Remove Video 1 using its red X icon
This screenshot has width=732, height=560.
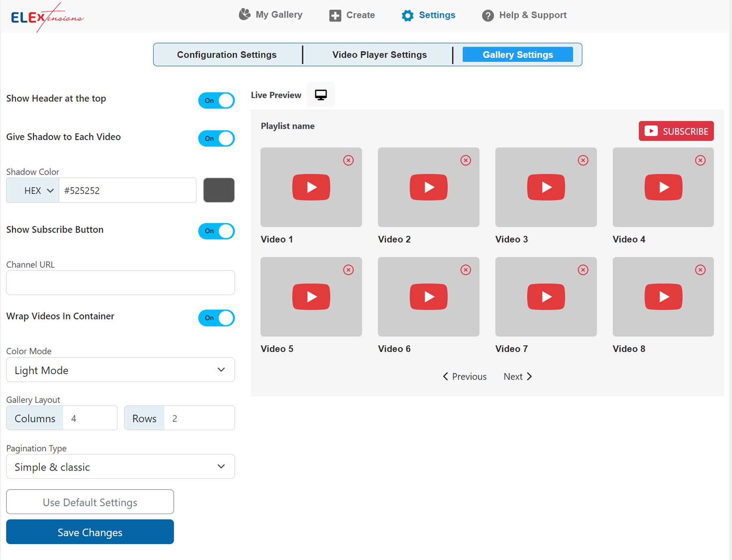click(x=348, y=160)
